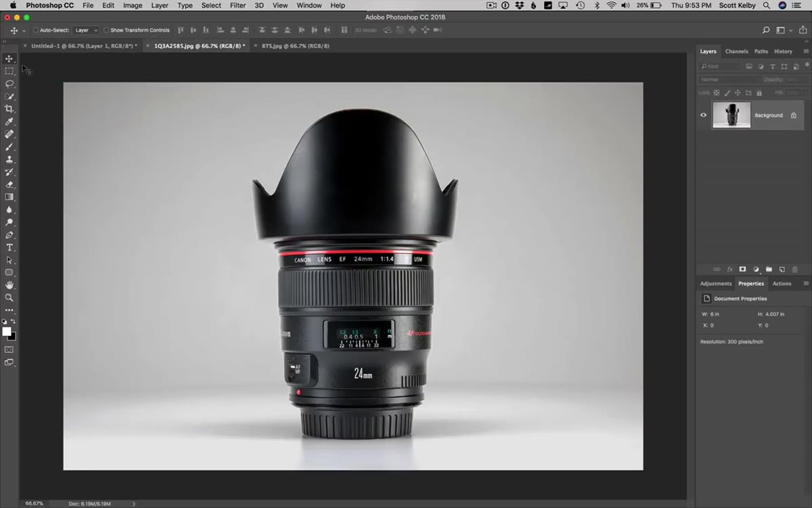Open the Kind filter dropdown in Layers

pos(720,66)
